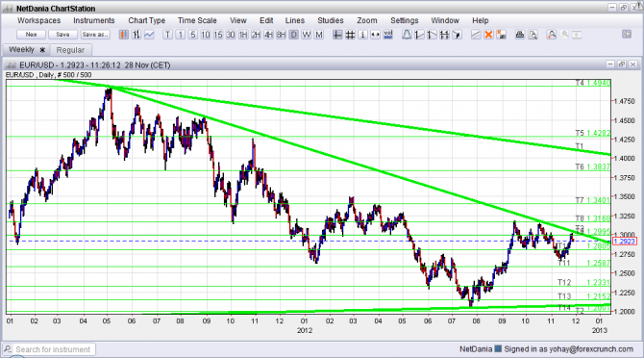Open the View menu
The height and width of the screenshot is (358, 644).
238,20
